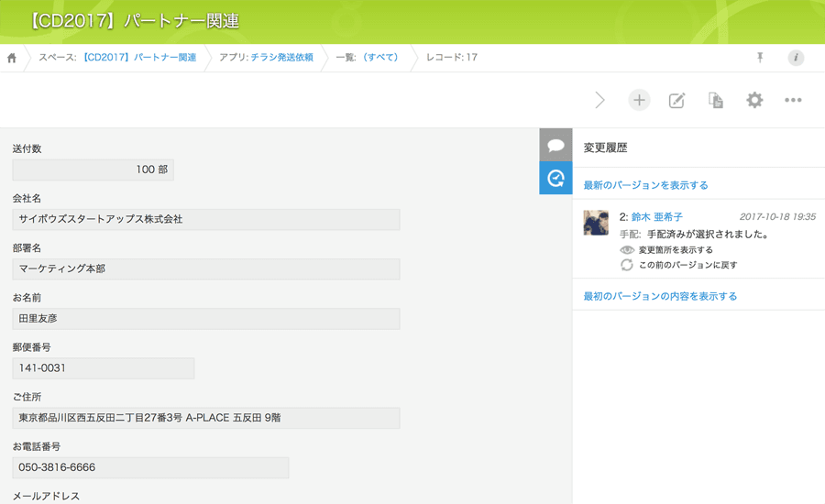
Task: Show changed fields via 変更箇所を表示する
Action: pos(675,249)
